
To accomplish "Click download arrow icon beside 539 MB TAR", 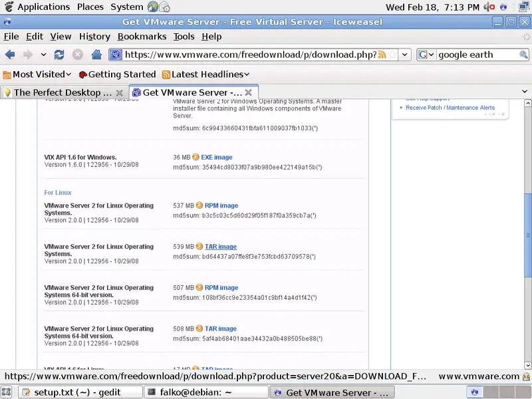I will point(199,246).
